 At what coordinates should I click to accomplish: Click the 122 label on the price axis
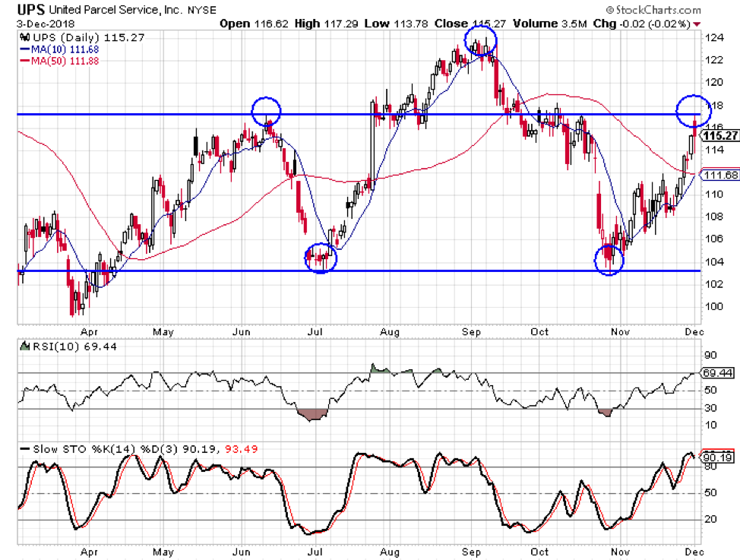(x=714, y=60)
